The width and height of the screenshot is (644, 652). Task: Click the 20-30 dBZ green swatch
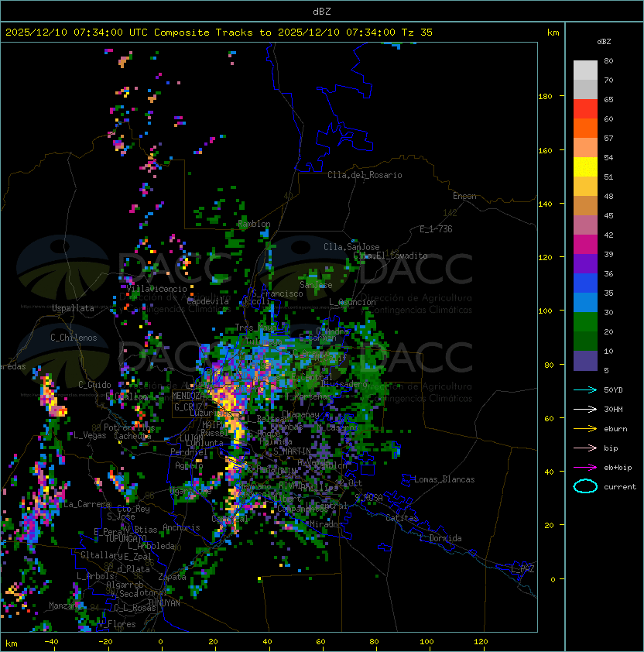point(585,322)
